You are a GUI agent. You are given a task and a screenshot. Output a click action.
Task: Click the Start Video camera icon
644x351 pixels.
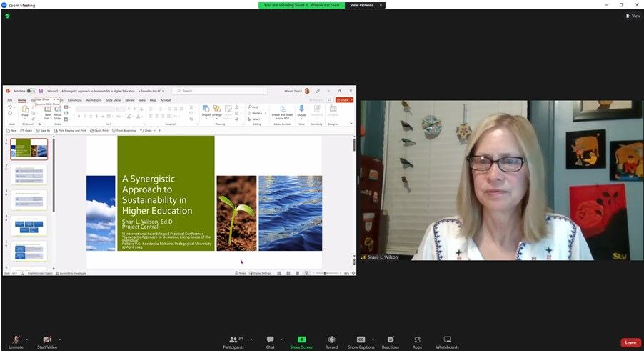pyautogui.click(x=47, y=340)
